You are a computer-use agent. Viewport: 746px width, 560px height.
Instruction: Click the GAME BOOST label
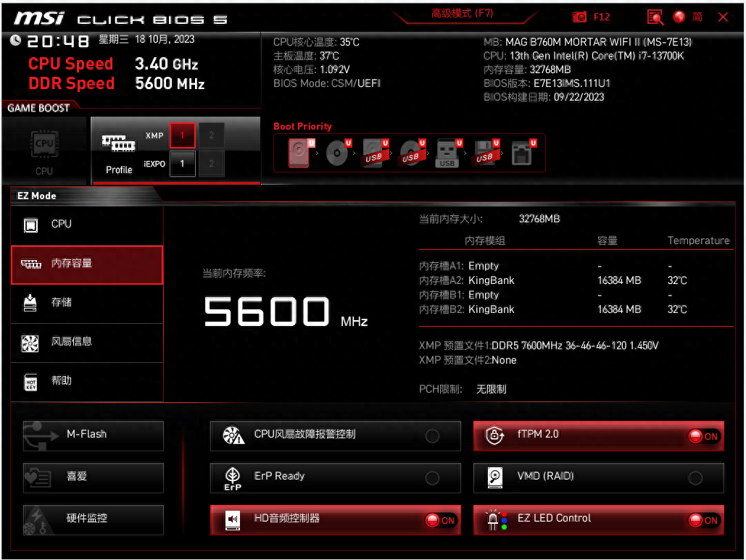pyautogui.click(x=38, y=108)
